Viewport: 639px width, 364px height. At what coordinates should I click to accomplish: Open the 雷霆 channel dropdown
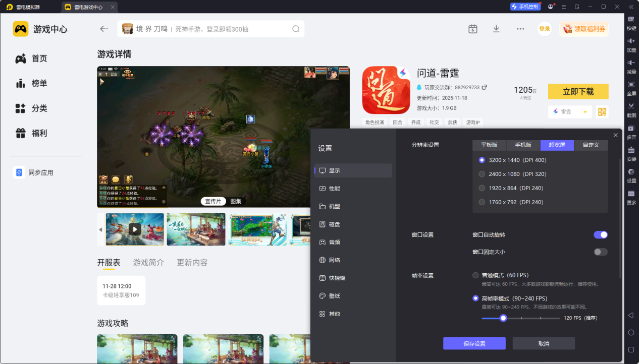tap(569, 111)
